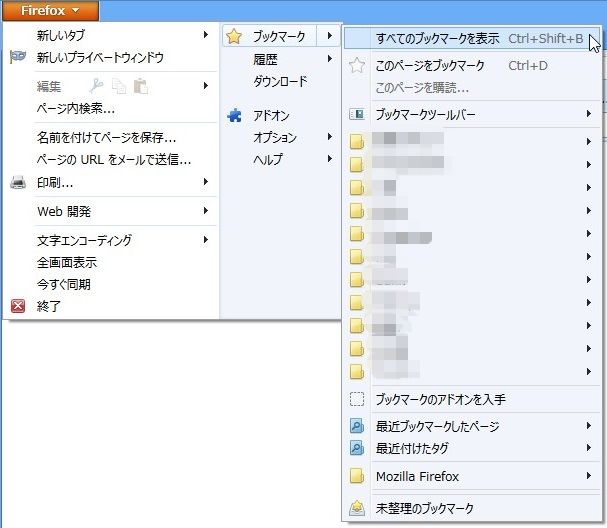607x528 pixels.
Task: Click the printer icon beside 印刷
Action: (x=18, y=182)
